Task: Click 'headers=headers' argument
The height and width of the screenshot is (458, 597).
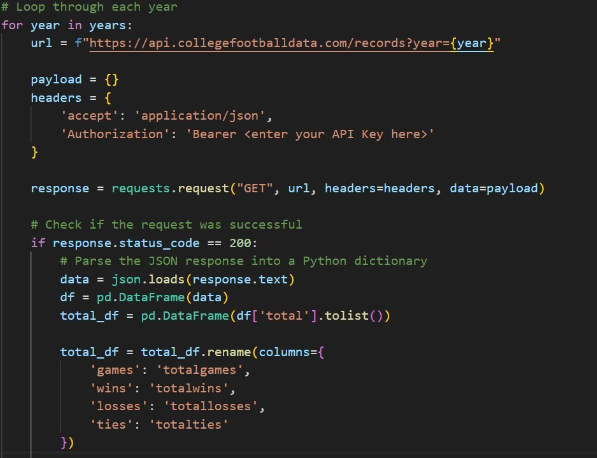Action: 379,188
